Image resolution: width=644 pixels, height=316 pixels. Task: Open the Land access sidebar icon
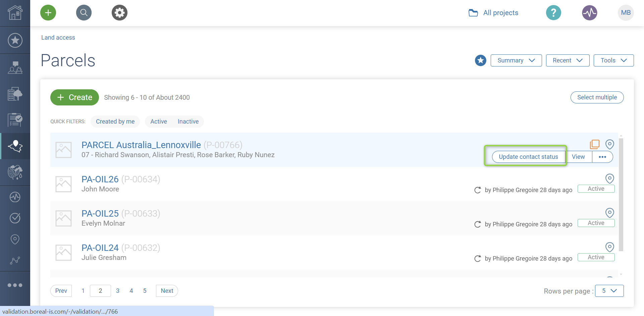coord(15,146)
